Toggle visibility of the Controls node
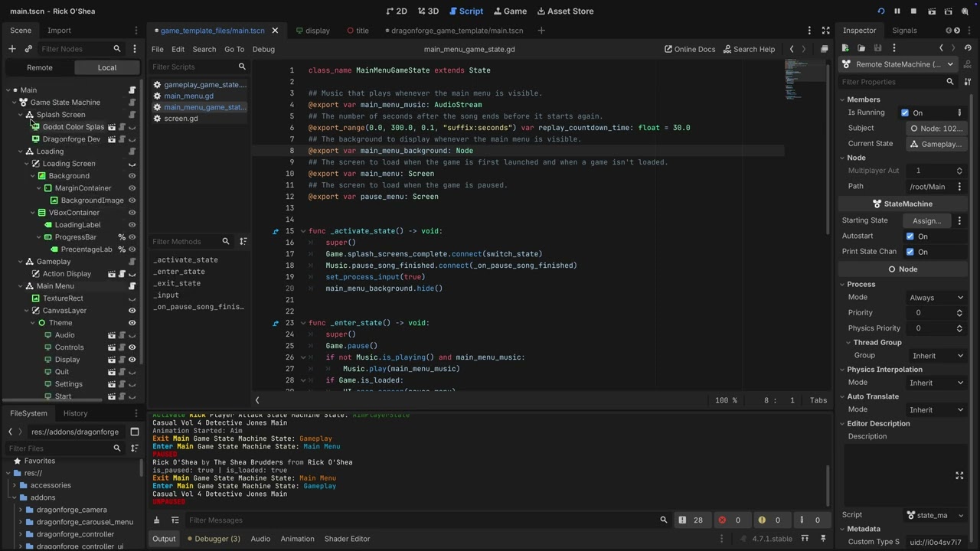This screenshot has width=980, height=551. pos(132,347)
